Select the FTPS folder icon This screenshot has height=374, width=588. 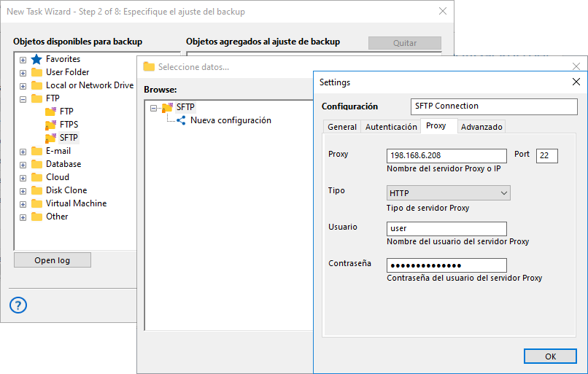[50, 125]
